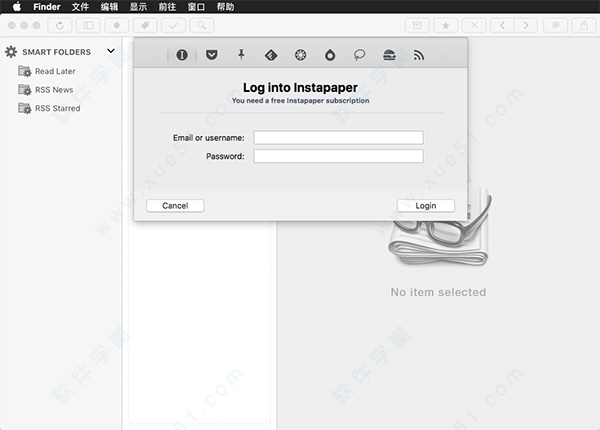The image size is (600, 430).
Task: Click the Smart Folders gear icon
Action: 11,52
